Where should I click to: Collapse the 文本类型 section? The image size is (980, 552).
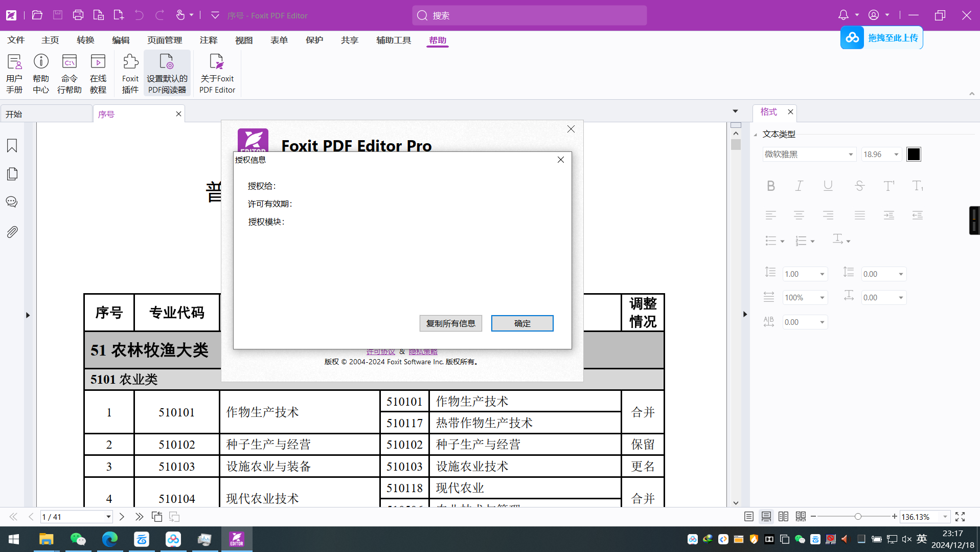(756, 135)
